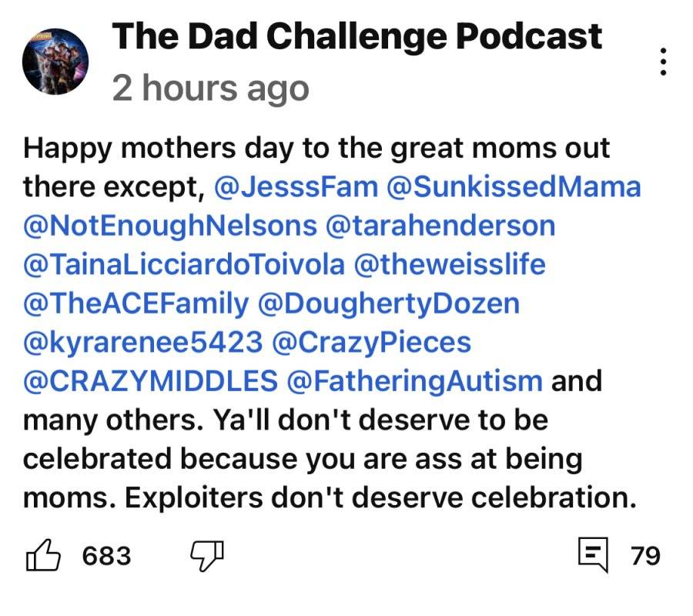The height and width of the screenshot is (616, 693).
Task: Open the @SunkissedMama mention
Action: point(514,186)
